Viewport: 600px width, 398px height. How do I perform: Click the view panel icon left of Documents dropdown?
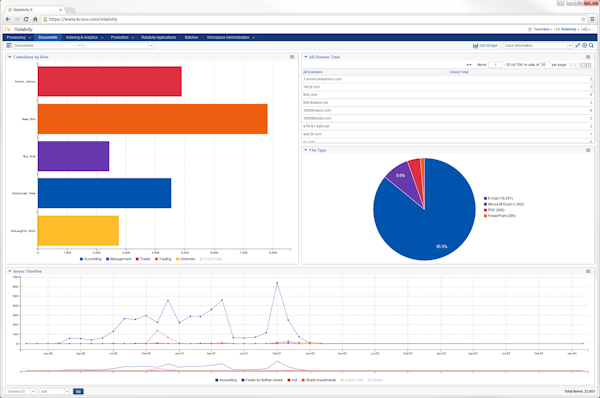click(9, 46)
